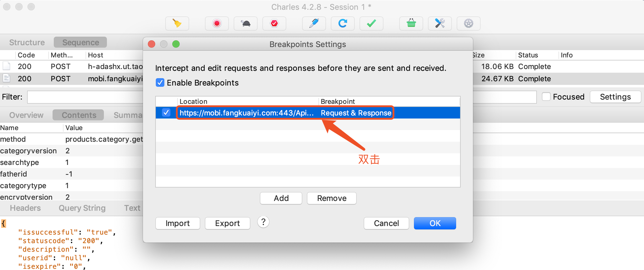The height and width of the screenshot is (270, 644).
Task: Open filter Settings button
Action: (x=615, y=97)
